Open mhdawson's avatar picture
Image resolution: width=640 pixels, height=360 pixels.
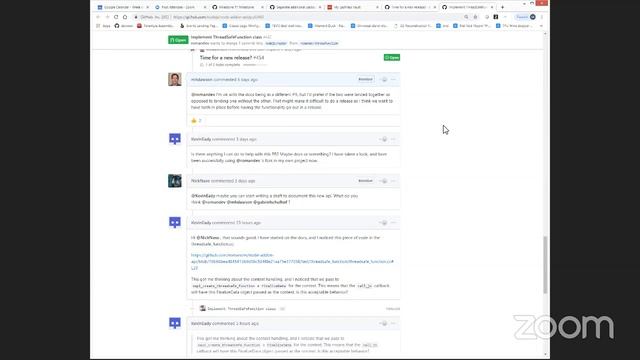click(175, 79)
